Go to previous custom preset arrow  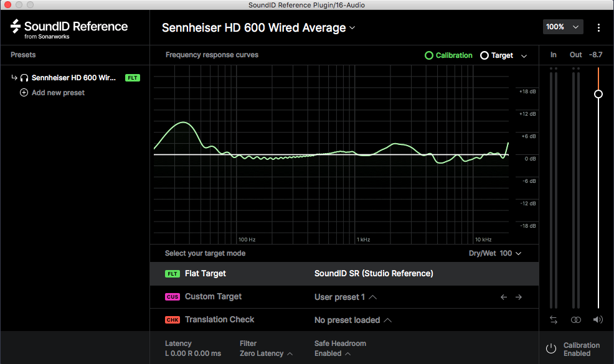(x=504, y=297)
